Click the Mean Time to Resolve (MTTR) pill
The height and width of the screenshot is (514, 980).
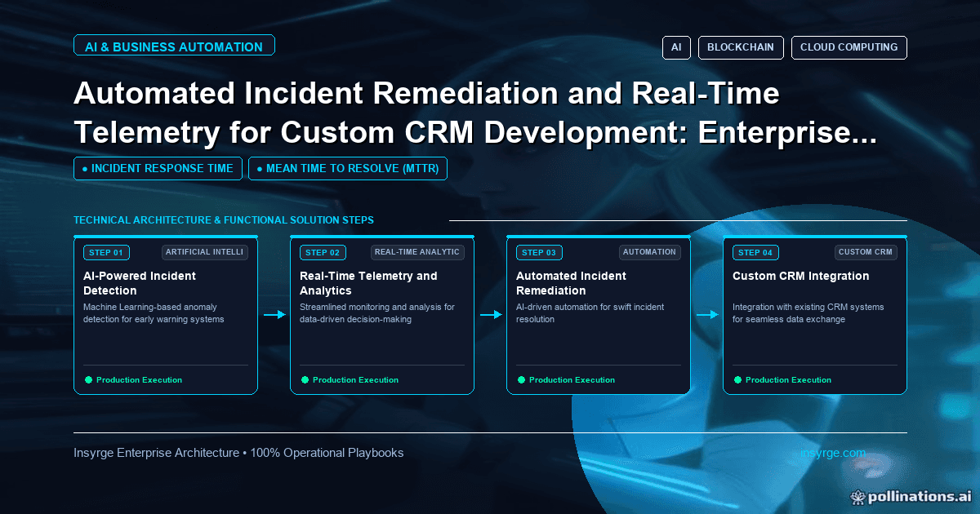click(348, 168)
